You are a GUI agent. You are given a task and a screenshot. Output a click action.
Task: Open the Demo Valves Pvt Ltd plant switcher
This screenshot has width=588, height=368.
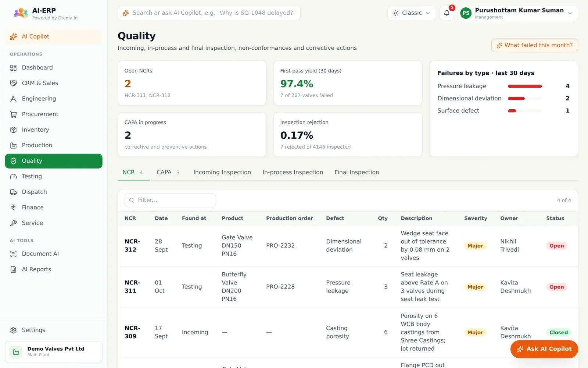pyautogui.click(x=54, y=352)
